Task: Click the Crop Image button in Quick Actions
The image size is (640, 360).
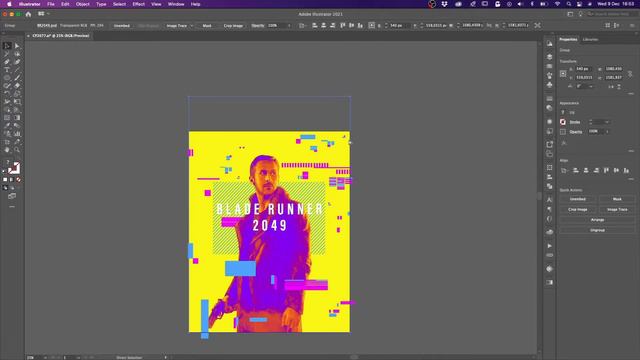Action: pos(578,209)
